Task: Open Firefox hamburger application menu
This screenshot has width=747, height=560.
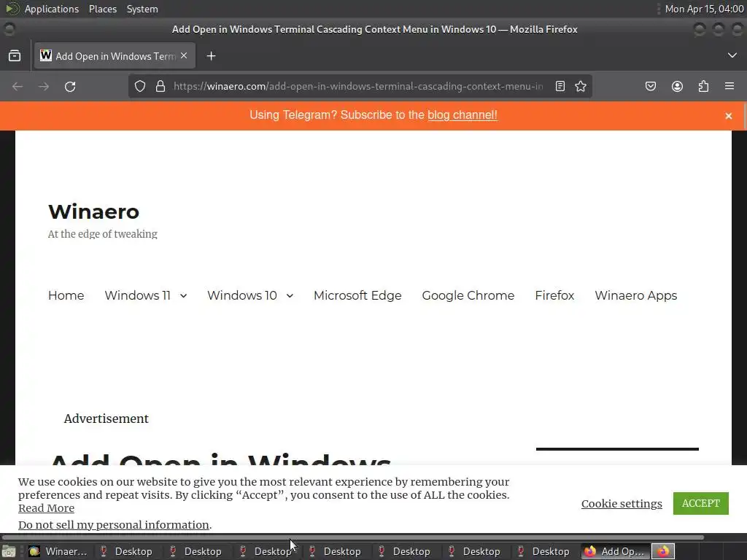Action: click(x=729, y=86)
